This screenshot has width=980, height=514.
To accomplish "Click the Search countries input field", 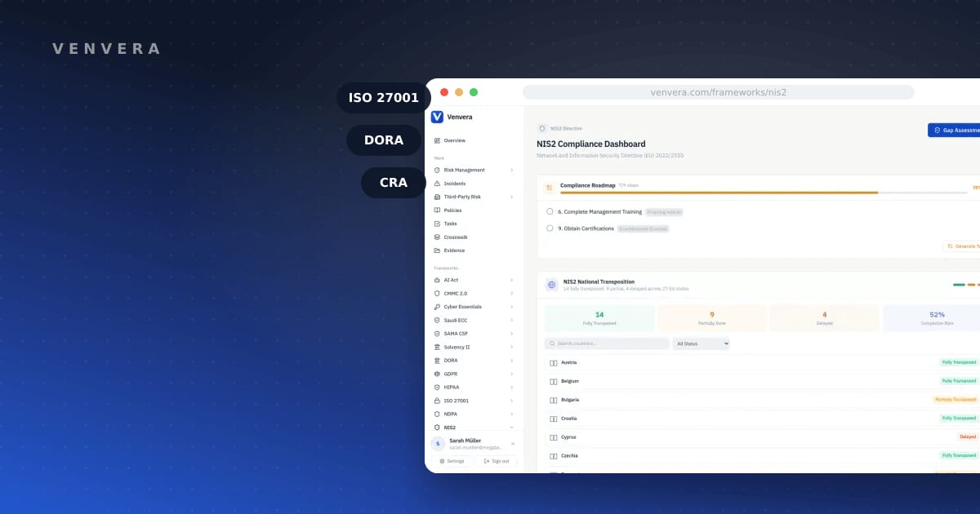I will pyautogui.click(x=607, y=344).
